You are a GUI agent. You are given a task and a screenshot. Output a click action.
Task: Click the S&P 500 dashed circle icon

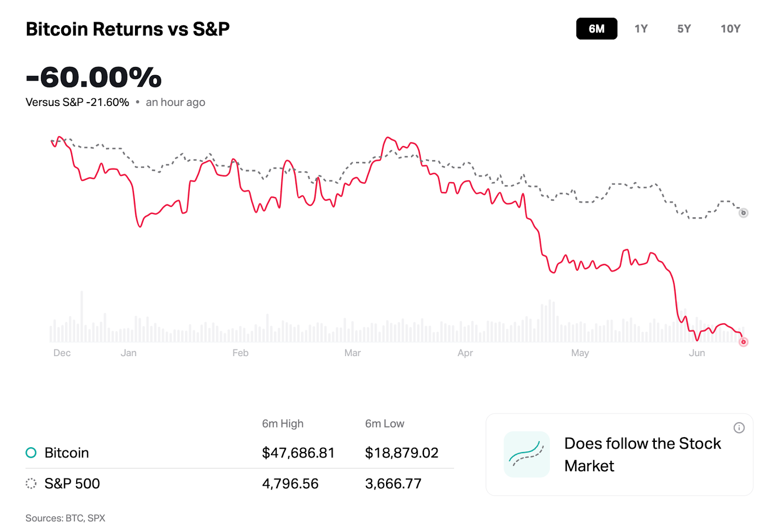(30, 483)
